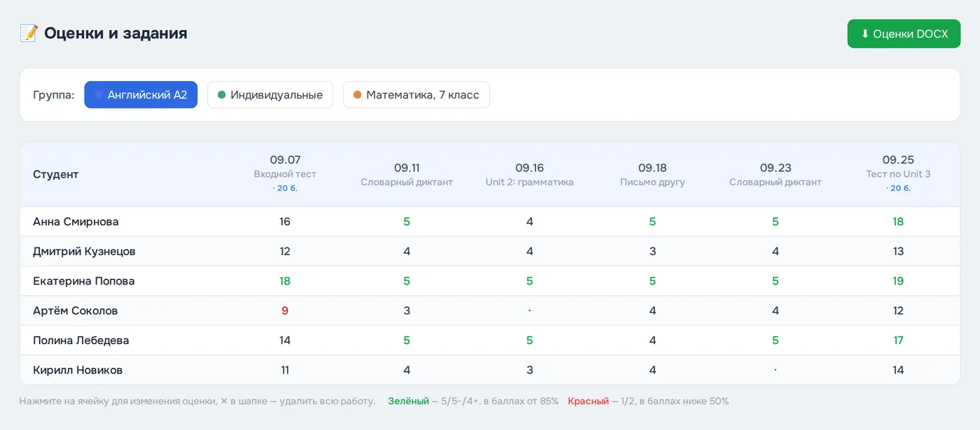
Task: Click the Красный legend label
Action: (x=588, y=401)
